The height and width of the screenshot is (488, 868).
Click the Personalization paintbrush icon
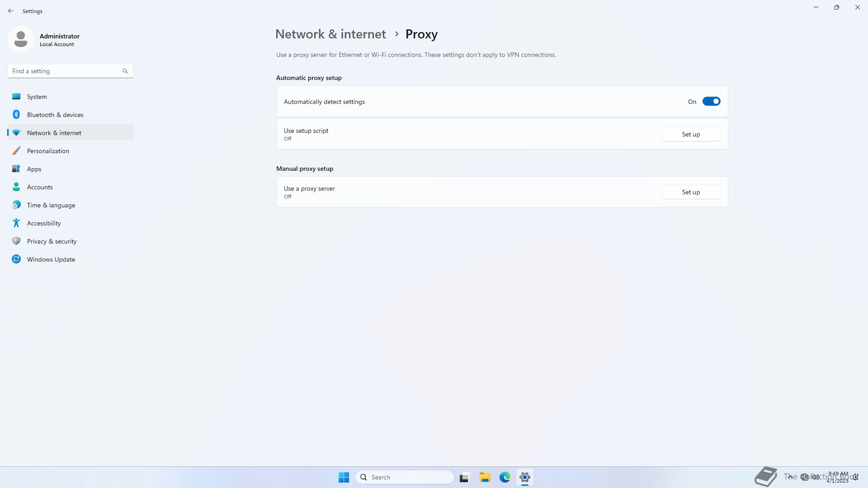click(x=16, y=151)
